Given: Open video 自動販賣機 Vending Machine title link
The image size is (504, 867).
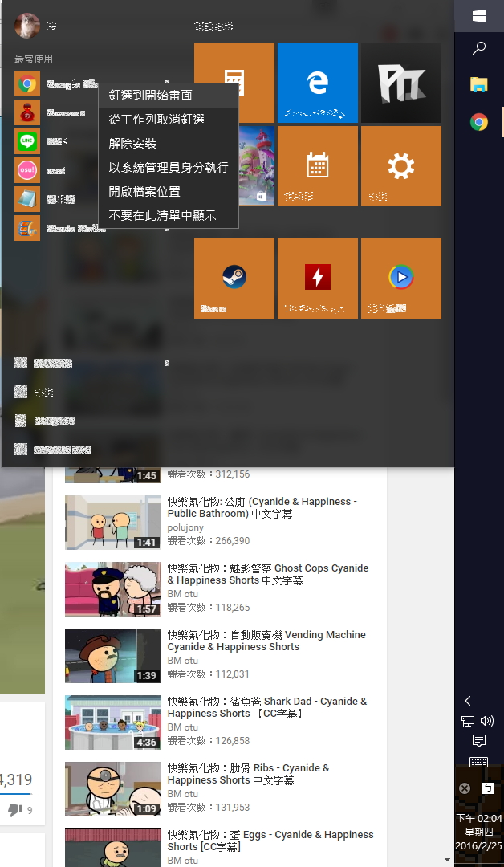Looking at the screenshot, I should (267, 641).
